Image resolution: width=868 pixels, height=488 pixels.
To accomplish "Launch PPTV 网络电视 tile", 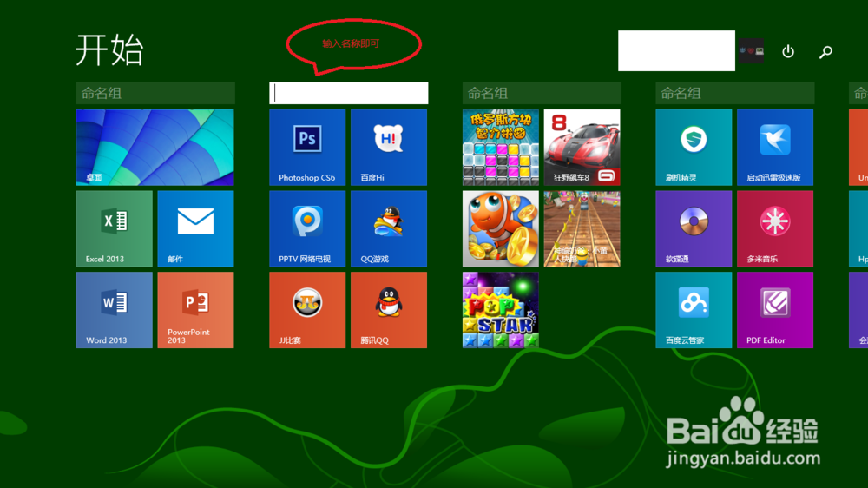I will (x=308, y=228).
